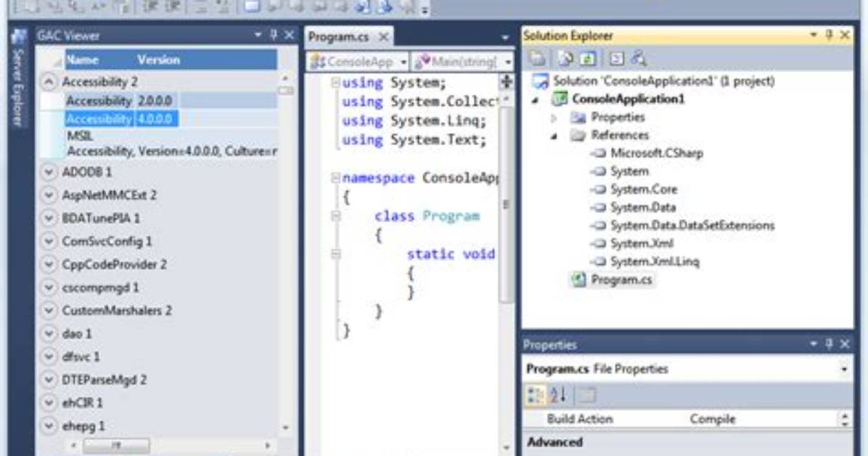Screen dimensions: 868x456
Task: Select the System.Xml.Linq reference
Action: click(x=655, y=261)
